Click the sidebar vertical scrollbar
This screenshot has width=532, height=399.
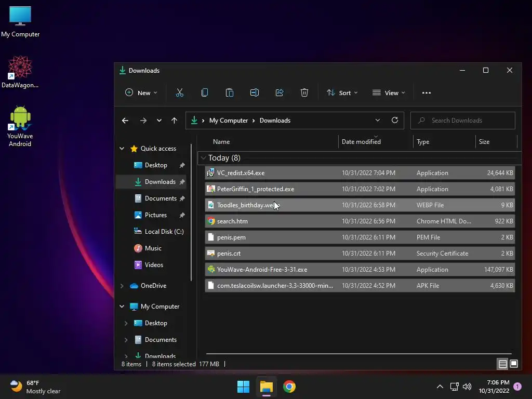coord(191,212)
